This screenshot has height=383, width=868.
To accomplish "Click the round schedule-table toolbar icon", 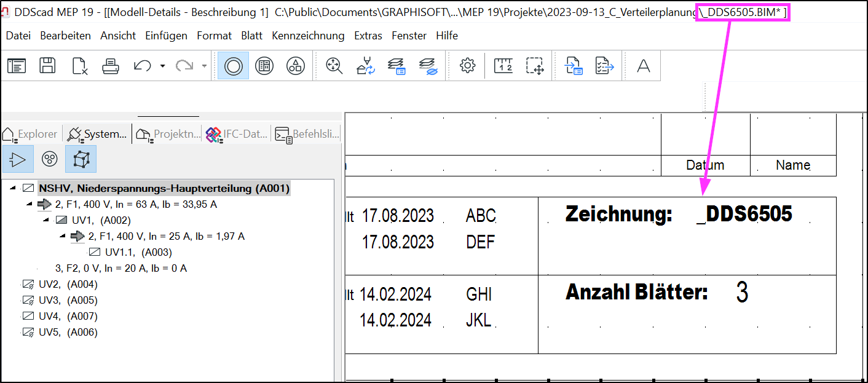I will [264, 66].
